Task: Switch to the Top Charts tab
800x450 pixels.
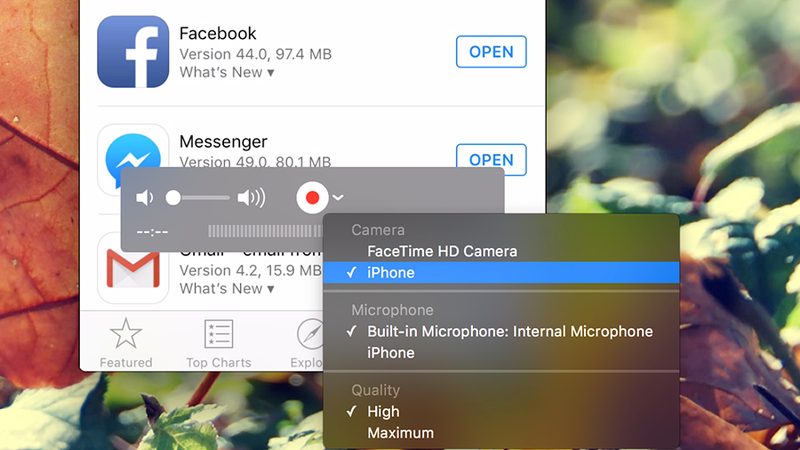Action: point(218,342)
